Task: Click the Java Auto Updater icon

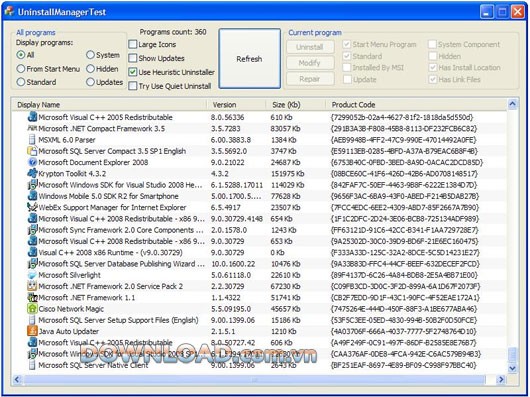Action: click(32, 331)
